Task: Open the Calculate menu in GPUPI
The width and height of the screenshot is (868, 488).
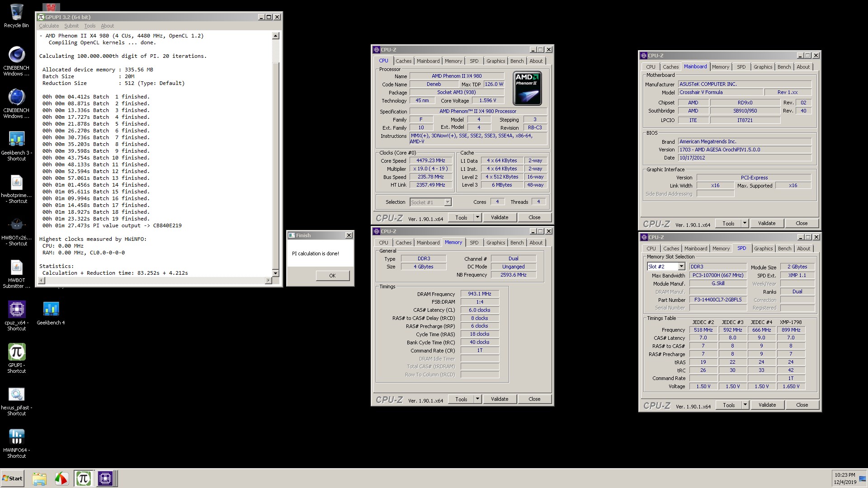Action: [49, 26]
